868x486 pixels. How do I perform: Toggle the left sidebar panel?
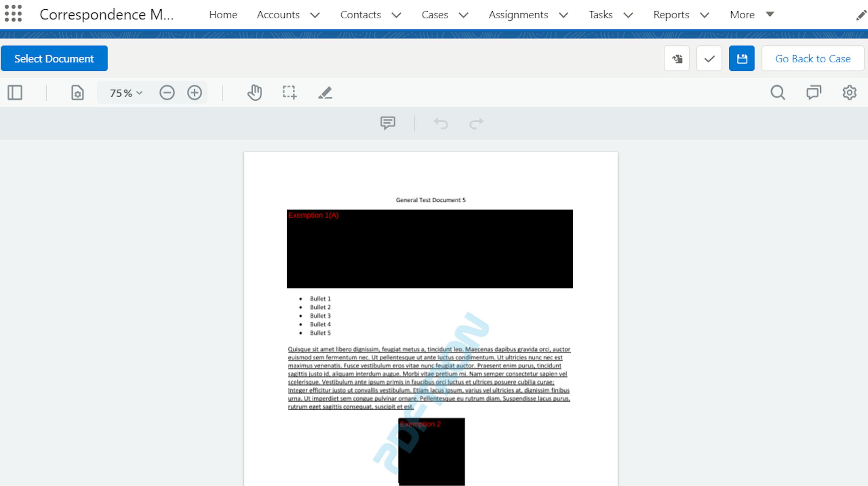[x=15, y=93]
